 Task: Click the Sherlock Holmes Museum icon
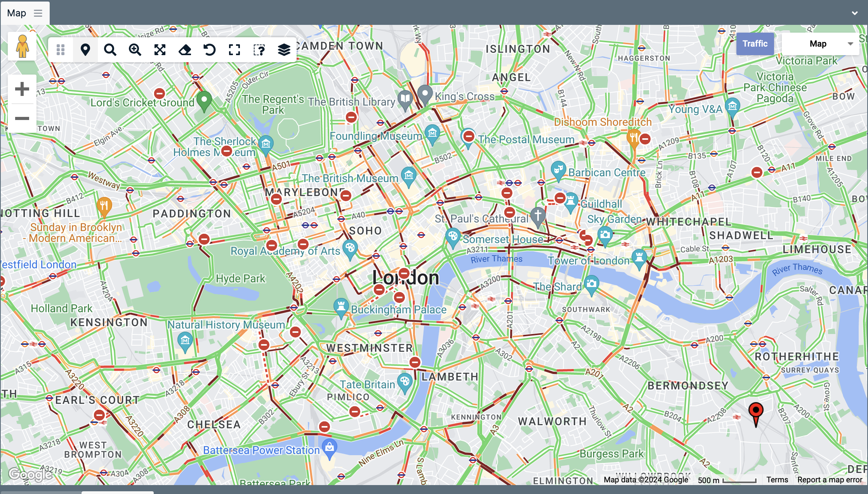266,146
